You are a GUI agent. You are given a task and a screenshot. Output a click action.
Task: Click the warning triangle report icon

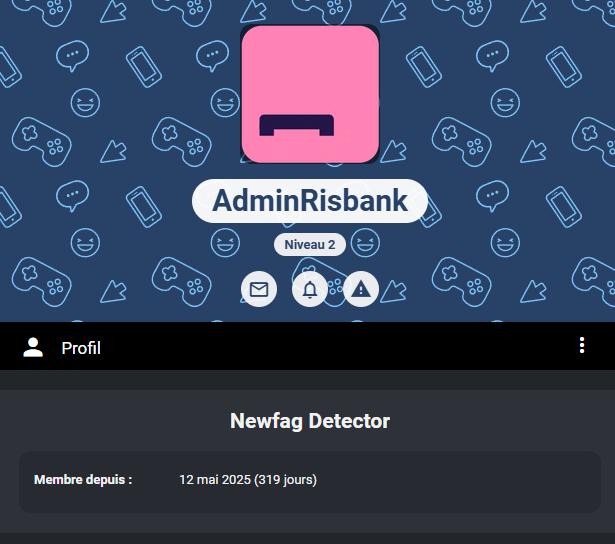pyautogui.click(x=361, y=290)
